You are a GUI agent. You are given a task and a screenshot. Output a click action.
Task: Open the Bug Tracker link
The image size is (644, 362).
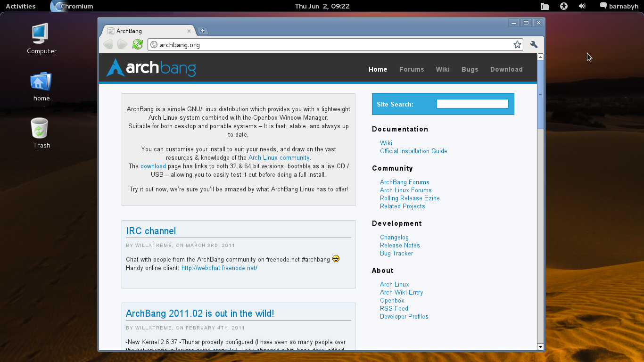point(396,253)
